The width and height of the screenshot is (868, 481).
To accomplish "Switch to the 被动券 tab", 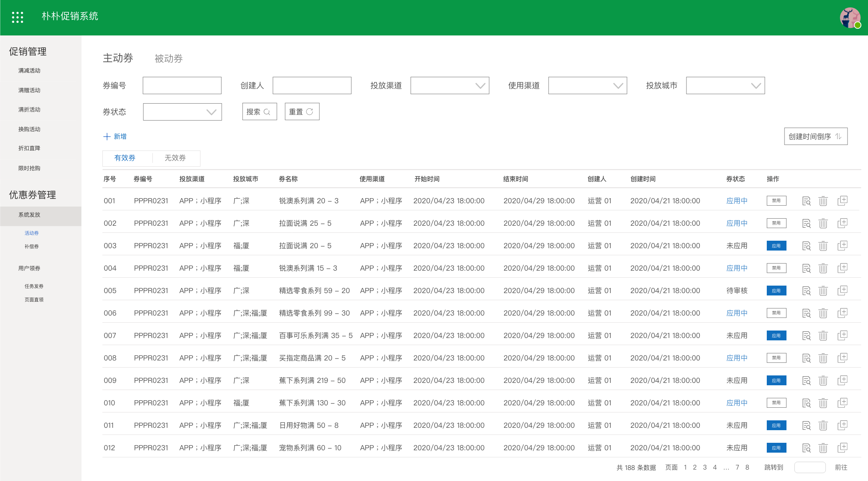I will tap(169, 59).
